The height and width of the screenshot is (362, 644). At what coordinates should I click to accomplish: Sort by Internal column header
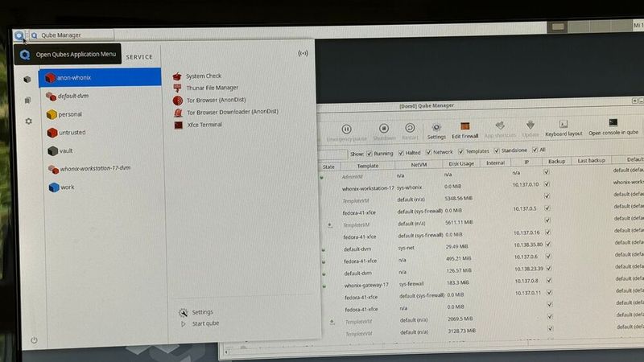[495, 163]
